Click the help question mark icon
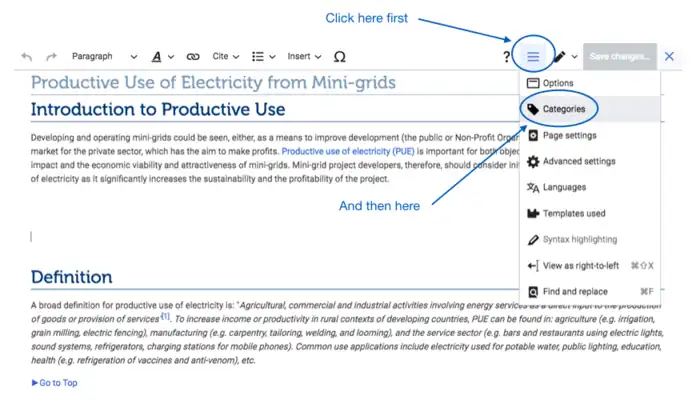Image resolution: width=700 pixels, height=402 pixels. [506, 57]
